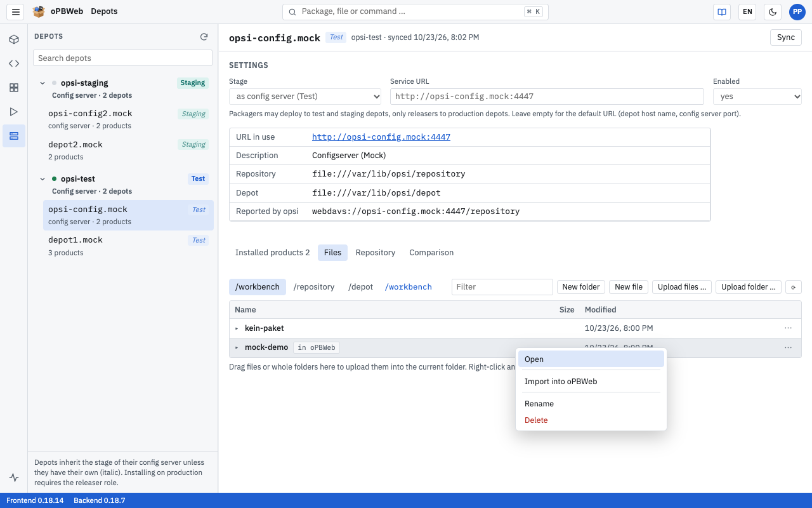This screenshot has height=508, width=812.
Task: Open activity pulse icon in sidebar
Action: [x=14, y=478]
